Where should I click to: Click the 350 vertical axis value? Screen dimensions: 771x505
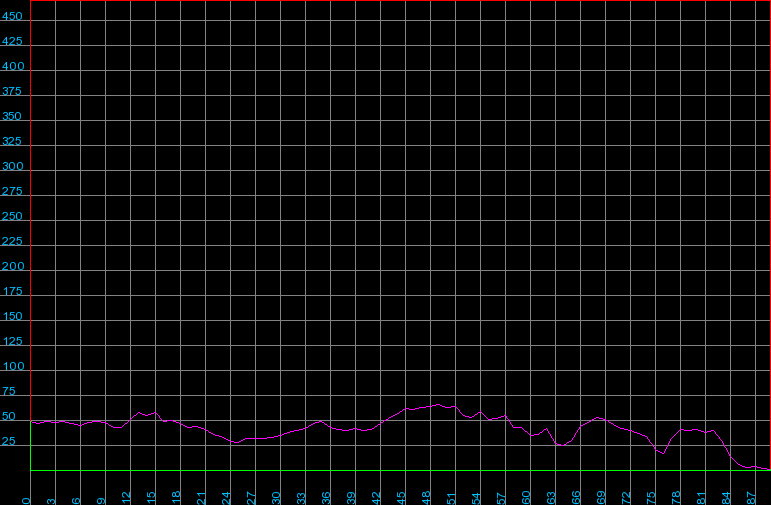[12, 117]
